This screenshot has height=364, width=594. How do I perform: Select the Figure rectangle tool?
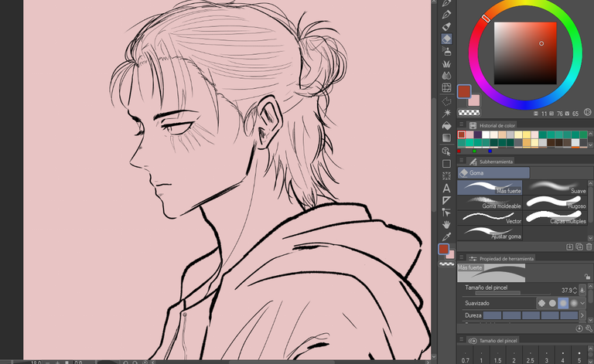446,164
